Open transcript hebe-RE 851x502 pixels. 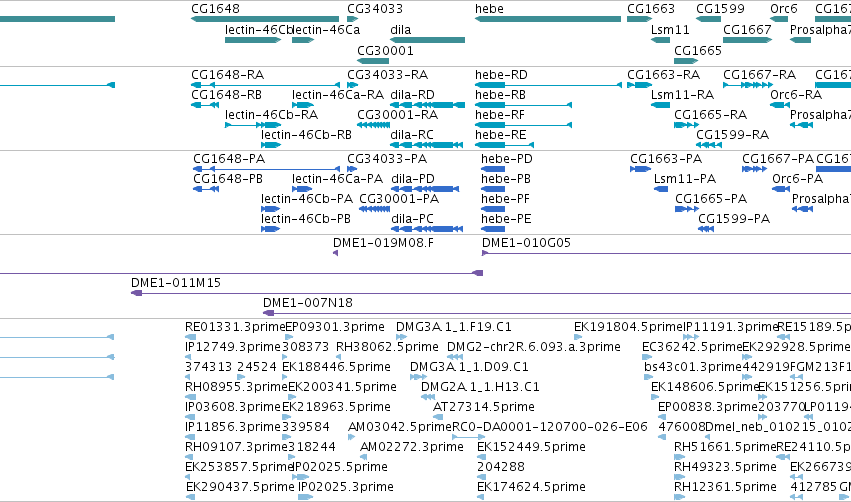(500, 135)
